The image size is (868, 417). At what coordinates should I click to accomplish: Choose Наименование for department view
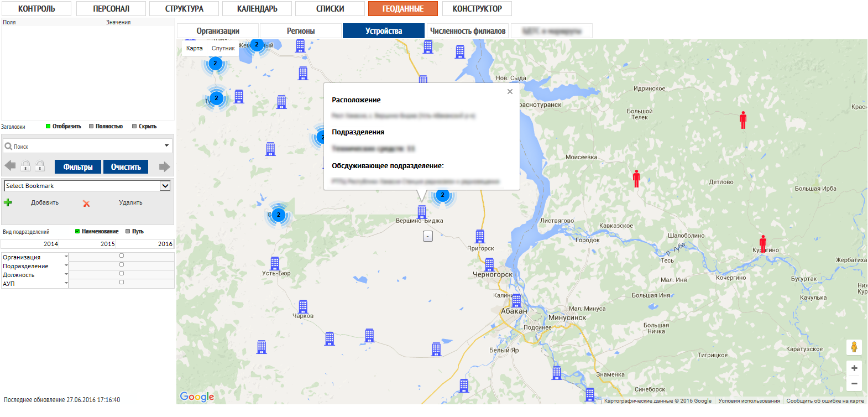pos(97,232)
